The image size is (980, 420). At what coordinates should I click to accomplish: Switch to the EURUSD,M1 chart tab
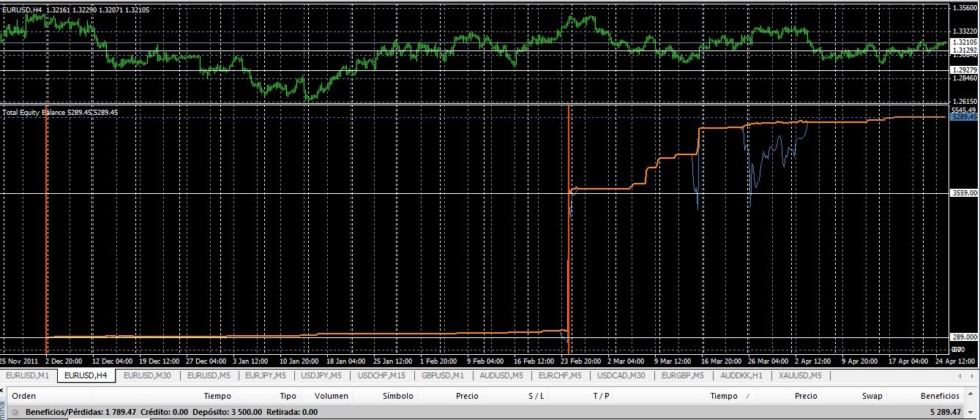27,375
